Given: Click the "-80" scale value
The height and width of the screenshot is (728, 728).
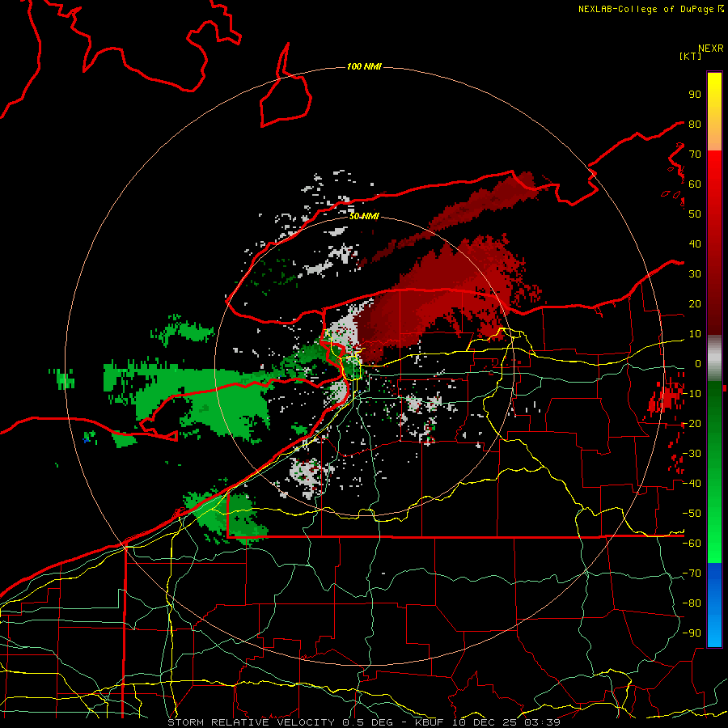Looking at the screenshot, I should coord(692,603).
